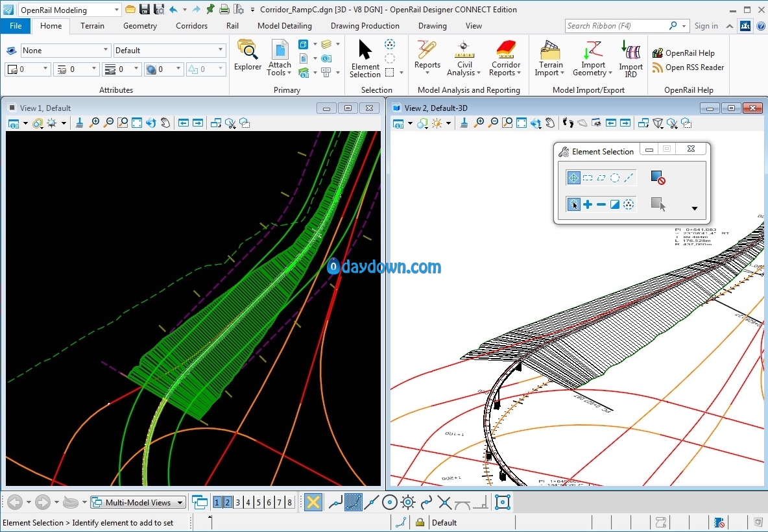
Task: Select the Intersection snap mode icon
Action: pos(444,502)
